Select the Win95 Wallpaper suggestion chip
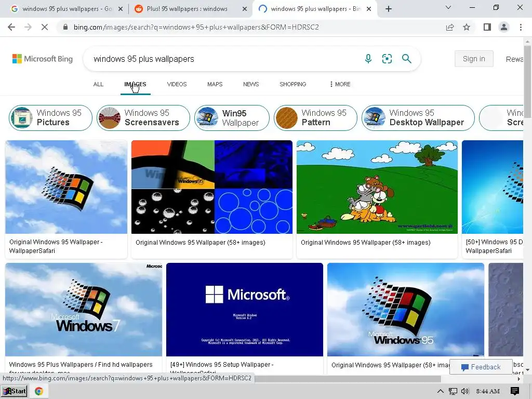Screen dimensions: 532x399 point(232,118)
